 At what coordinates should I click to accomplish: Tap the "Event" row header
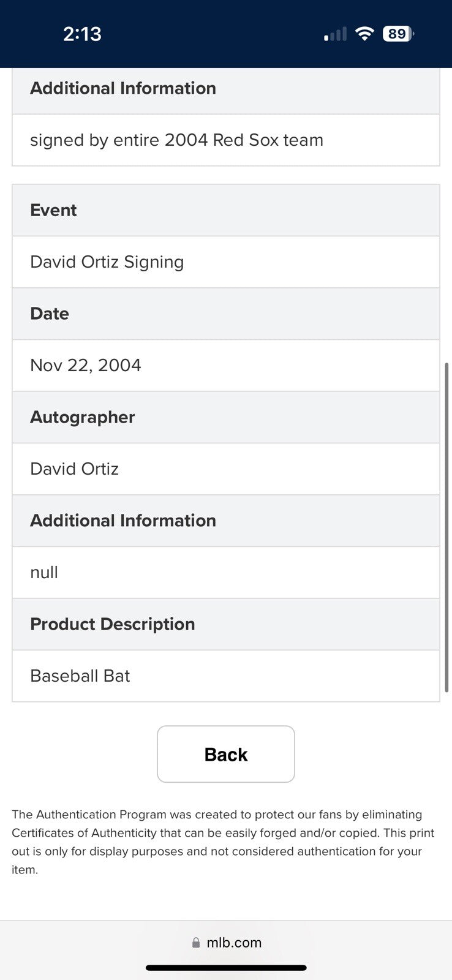[53, 210]
